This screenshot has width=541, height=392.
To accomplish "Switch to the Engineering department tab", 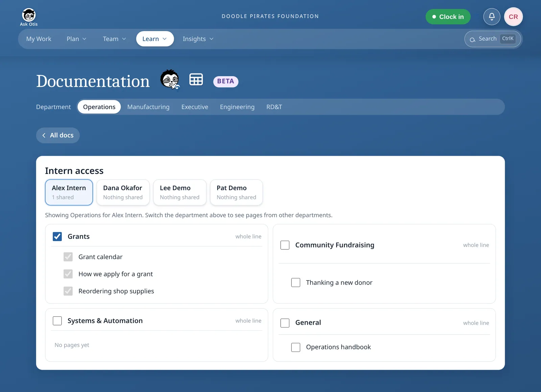I will coord(237,107).
